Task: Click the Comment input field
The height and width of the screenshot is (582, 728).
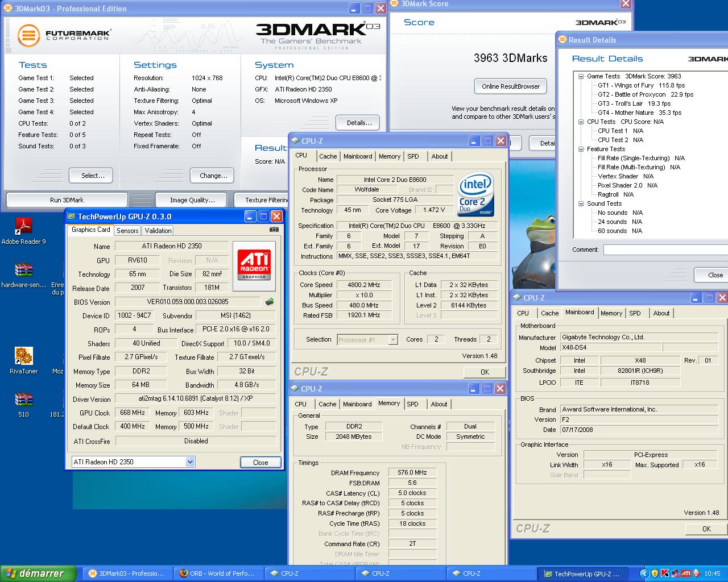Action: tap(665, 250)
